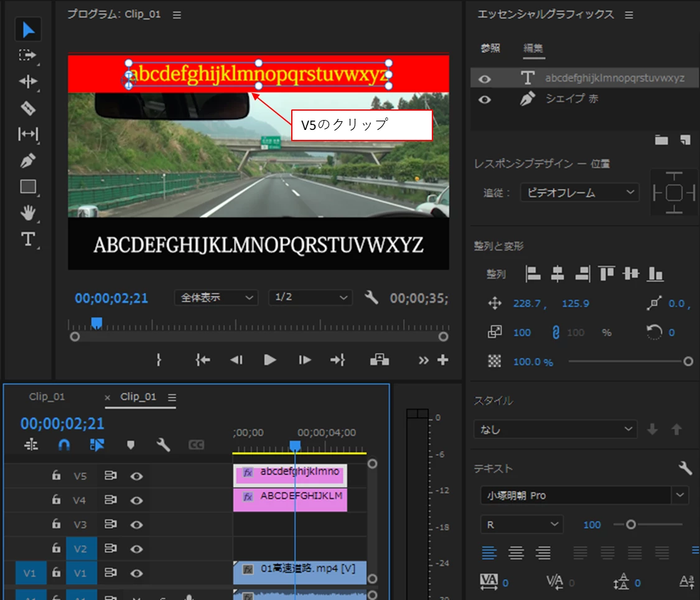Open the font style R dropdown

tap(521, 525)
